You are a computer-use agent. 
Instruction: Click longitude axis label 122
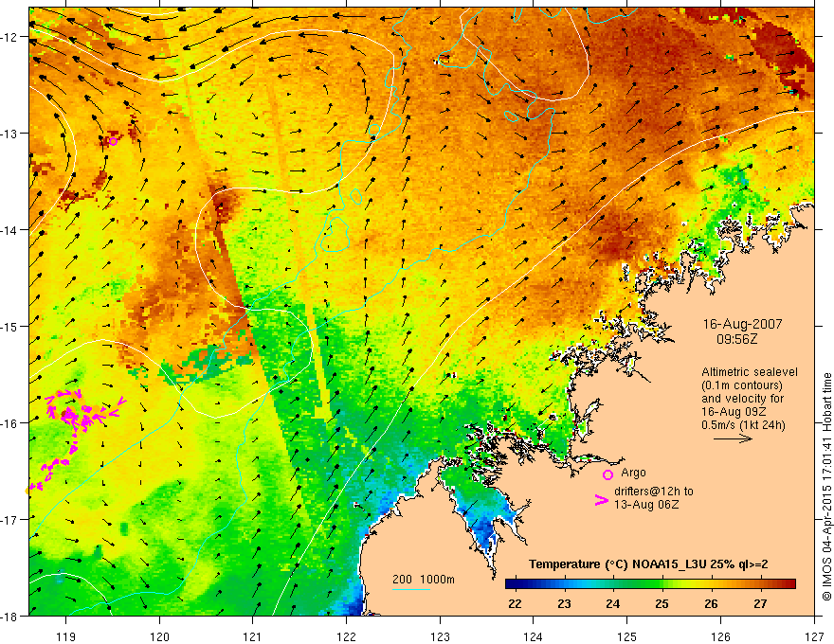click(x=346, y=636)
